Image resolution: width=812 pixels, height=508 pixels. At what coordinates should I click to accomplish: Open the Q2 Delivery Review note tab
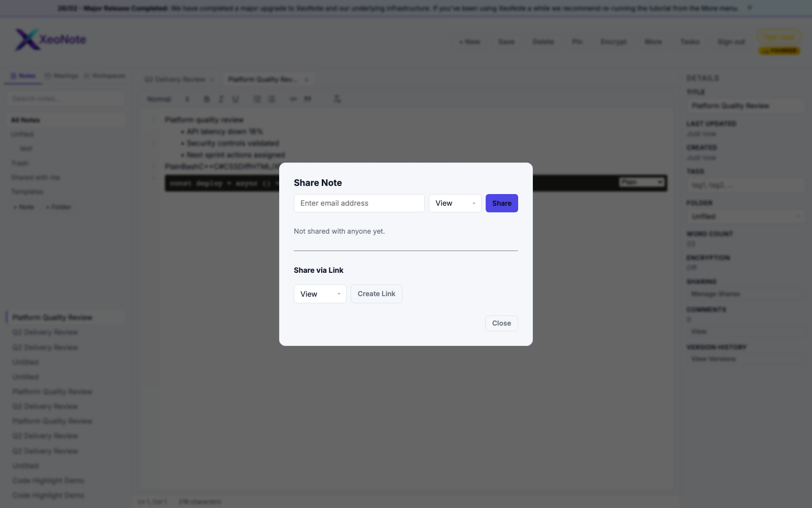click(x=175, y=79)
